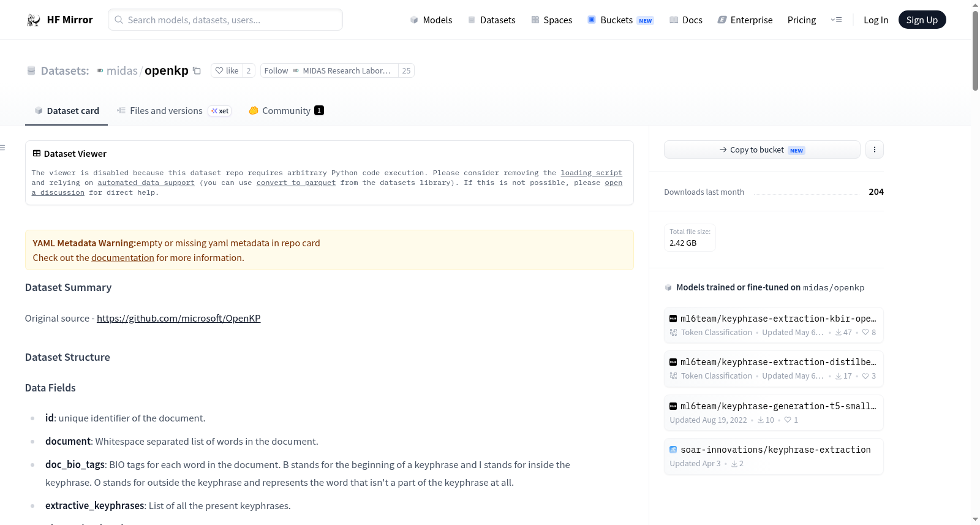The image size is (980, 525).
Task: Click the Spaces icon in navbar
Action: [535, 20]
